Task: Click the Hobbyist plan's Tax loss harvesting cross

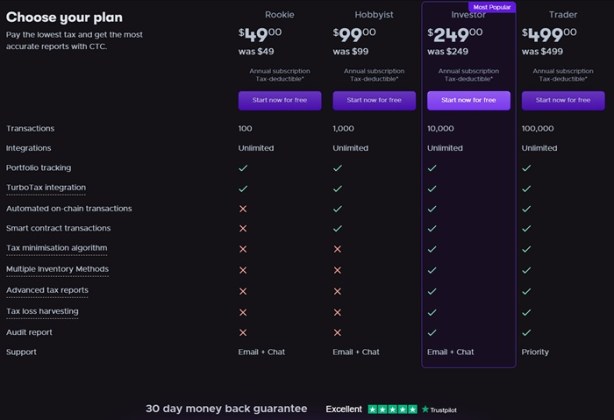Action: coord(337,311)
